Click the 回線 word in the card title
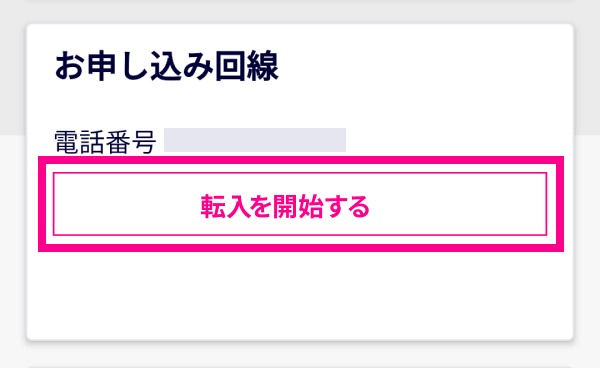The image size is (600, 368). click(x=246, y=66)
